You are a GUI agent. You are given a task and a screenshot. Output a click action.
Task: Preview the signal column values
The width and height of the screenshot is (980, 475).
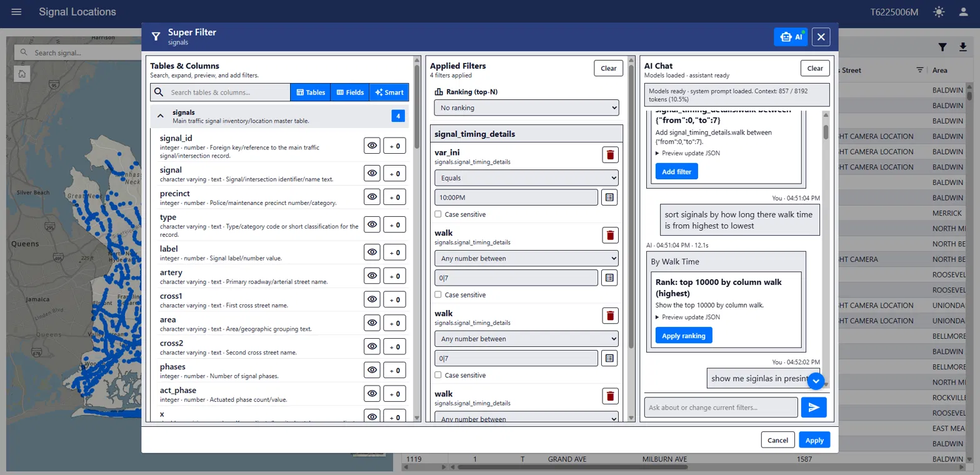(x=372, y=173)
